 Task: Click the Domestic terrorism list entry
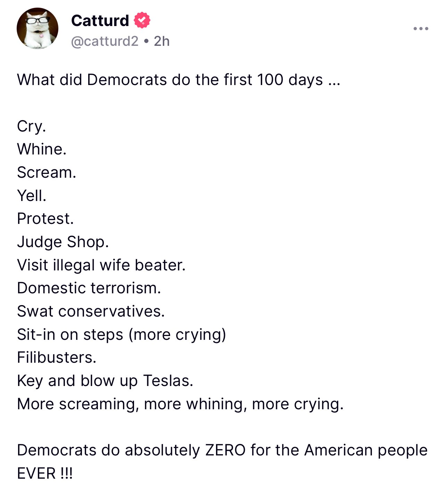(x=90, y=287)
